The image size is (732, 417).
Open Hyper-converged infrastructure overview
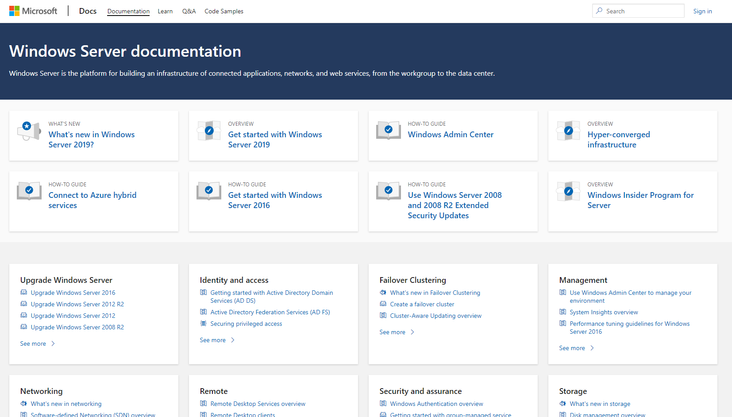pyautogui.click(x=619, y=140)
